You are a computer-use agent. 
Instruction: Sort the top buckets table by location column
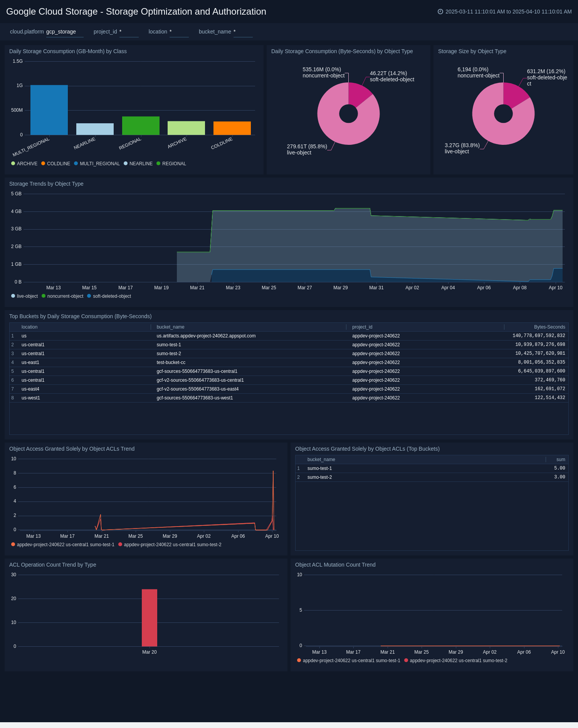tap(29, 327)
